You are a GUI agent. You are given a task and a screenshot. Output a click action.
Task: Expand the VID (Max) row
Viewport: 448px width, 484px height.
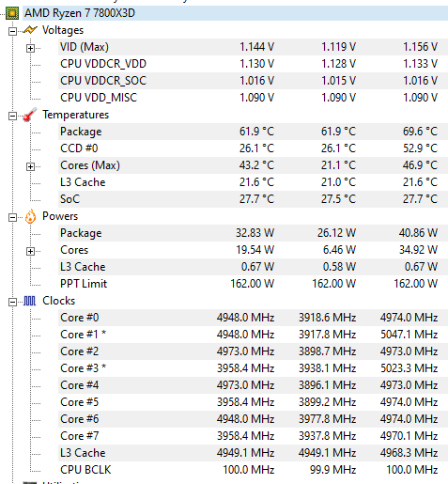coord(30,48)
